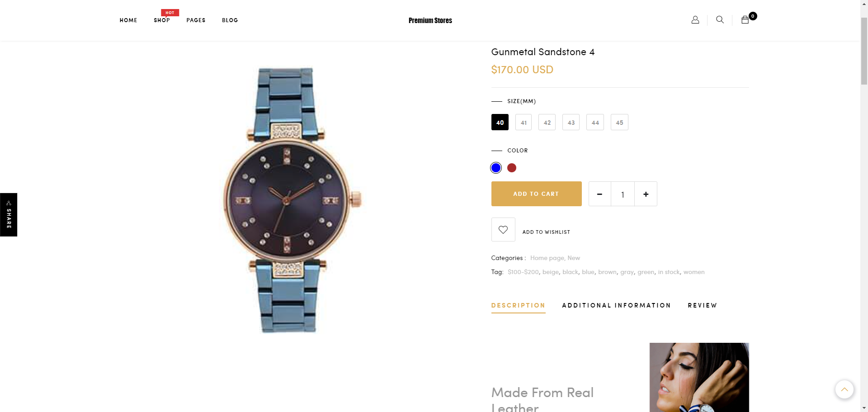This screenshot has width=868, height=412.
Task: Select the red color swatch
Action: point(512,168)
